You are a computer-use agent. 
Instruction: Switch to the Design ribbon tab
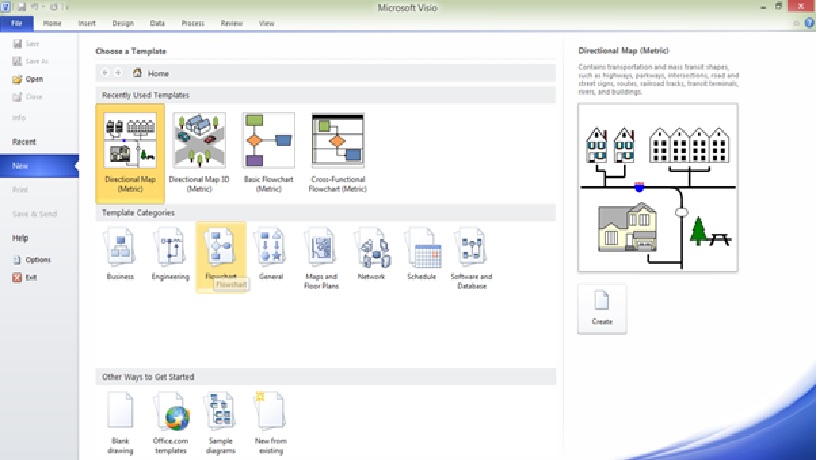[123, 23]
